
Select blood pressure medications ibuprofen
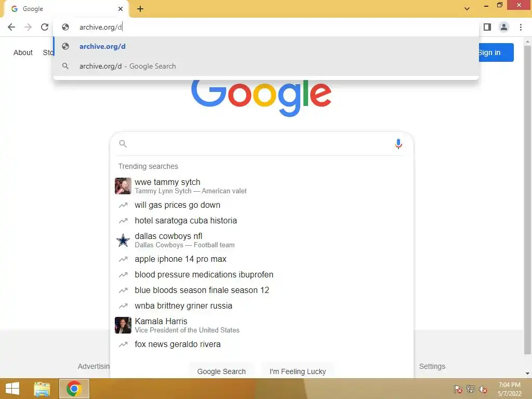pyautogui.click(x=261, y=274)
